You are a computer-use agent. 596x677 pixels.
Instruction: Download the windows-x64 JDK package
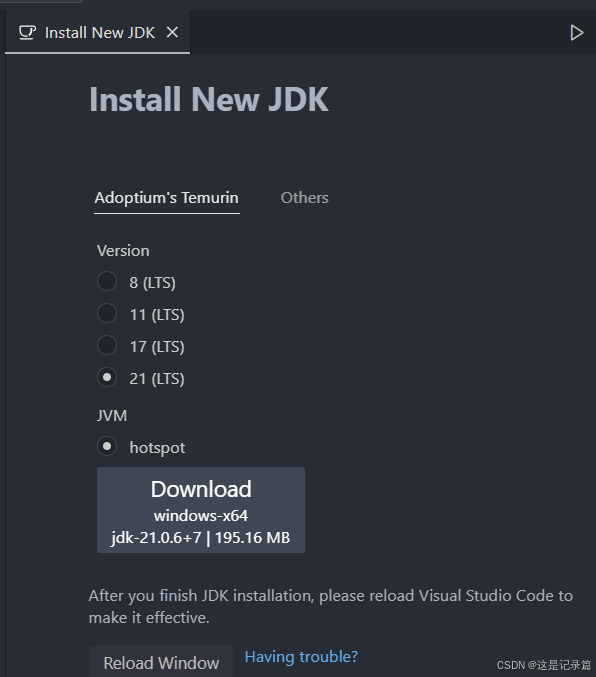(x=201, y=510)
